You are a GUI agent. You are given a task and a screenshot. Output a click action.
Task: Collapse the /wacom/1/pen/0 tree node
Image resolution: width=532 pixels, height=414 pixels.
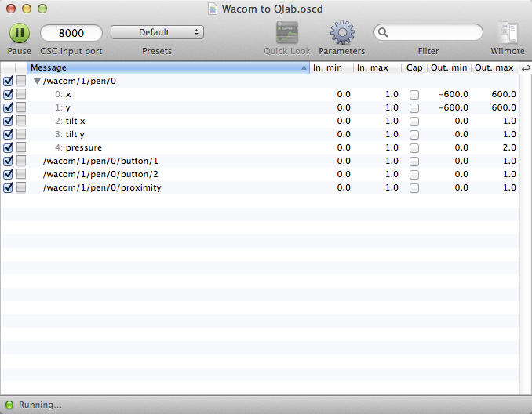(x=37, y=81)
